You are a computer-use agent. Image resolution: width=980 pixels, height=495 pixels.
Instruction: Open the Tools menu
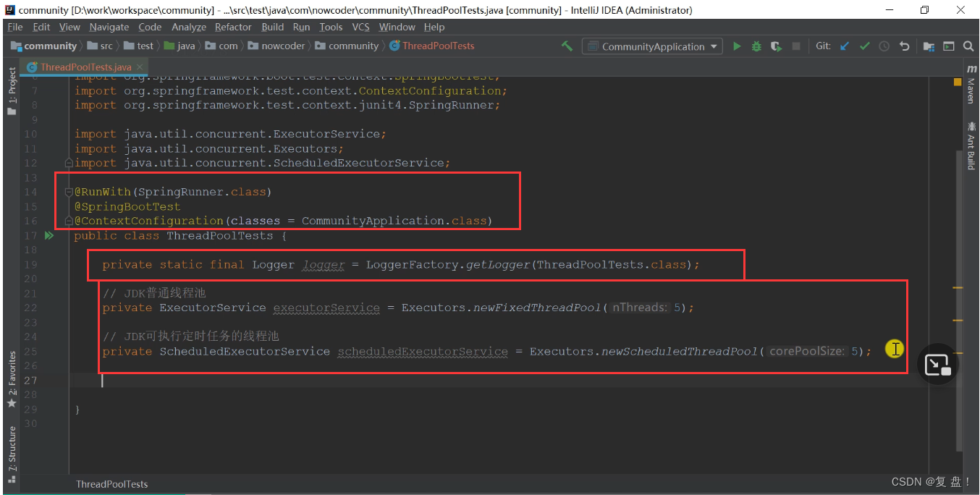pos(331,27)
